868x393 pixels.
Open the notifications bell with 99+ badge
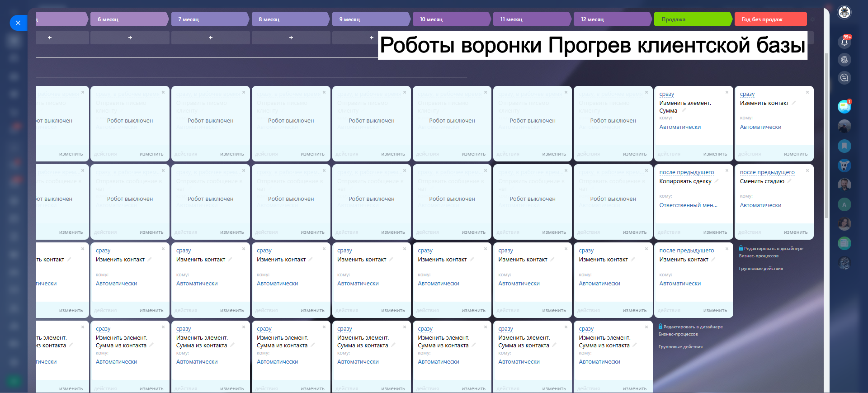844,42
